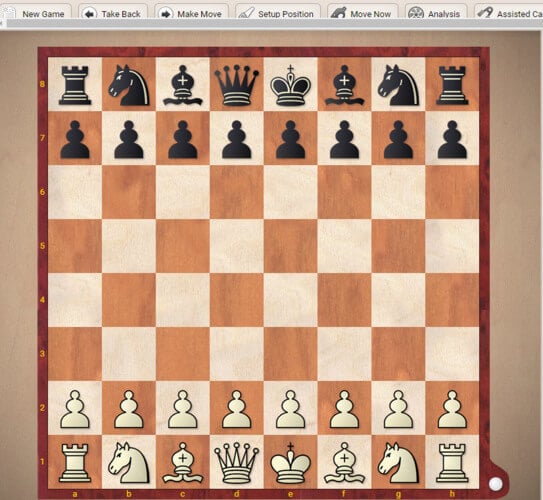Screen dimensions: 543x500
Task: Select the black rook on a8
Action: [75, 86]
